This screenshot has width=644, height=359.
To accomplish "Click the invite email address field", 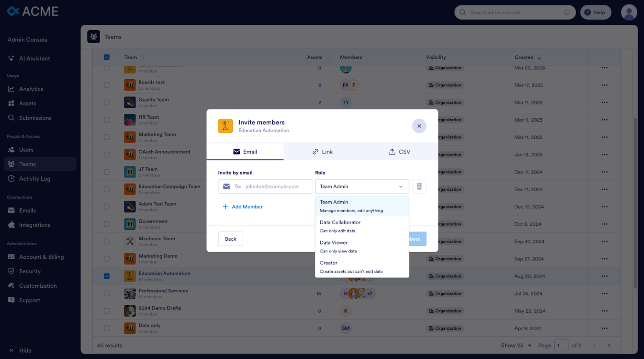I will 265,187.
